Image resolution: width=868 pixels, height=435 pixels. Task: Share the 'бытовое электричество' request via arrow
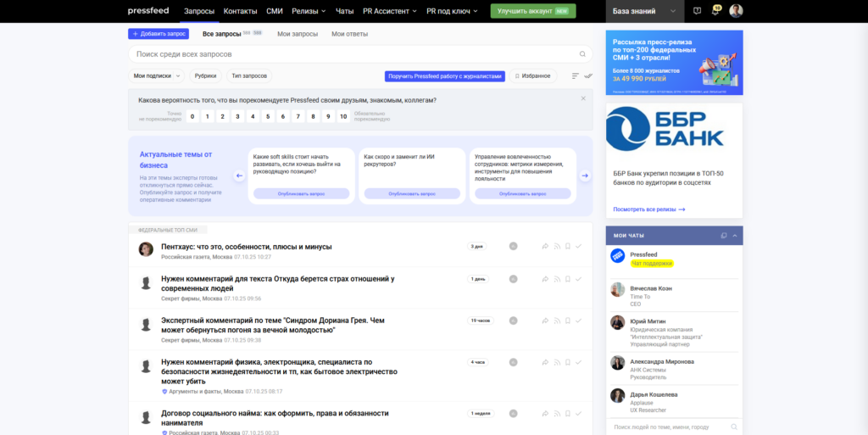coord(545,363)
